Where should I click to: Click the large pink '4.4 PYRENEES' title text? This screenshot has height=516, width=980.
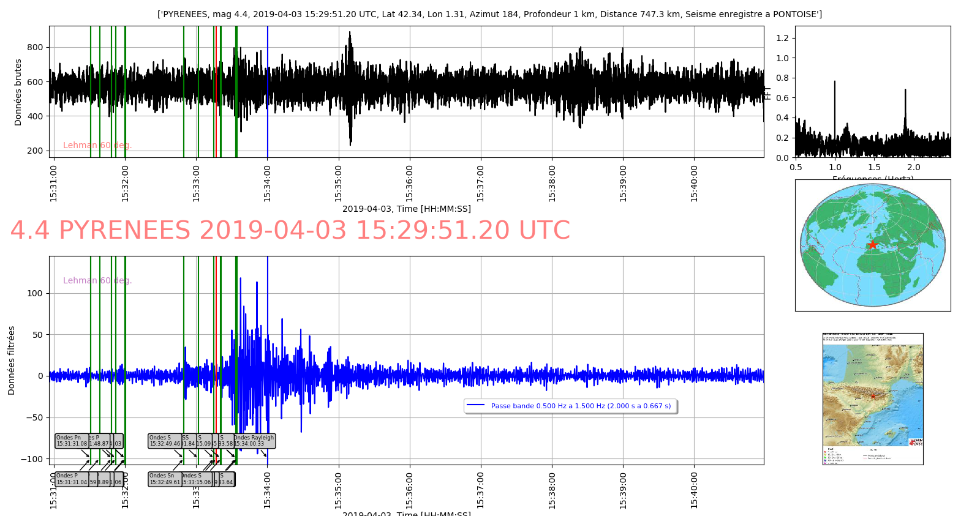[290, 231]
